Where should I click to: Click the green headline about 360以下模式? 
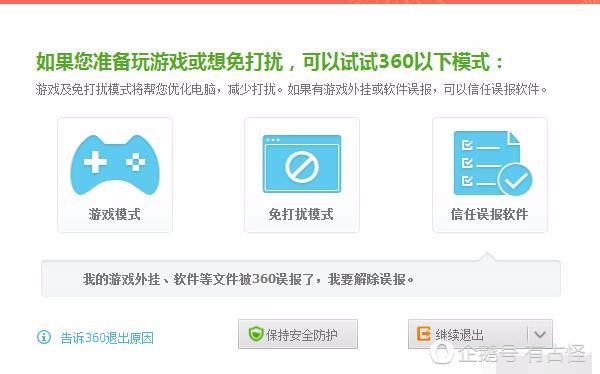pos(269,61)
